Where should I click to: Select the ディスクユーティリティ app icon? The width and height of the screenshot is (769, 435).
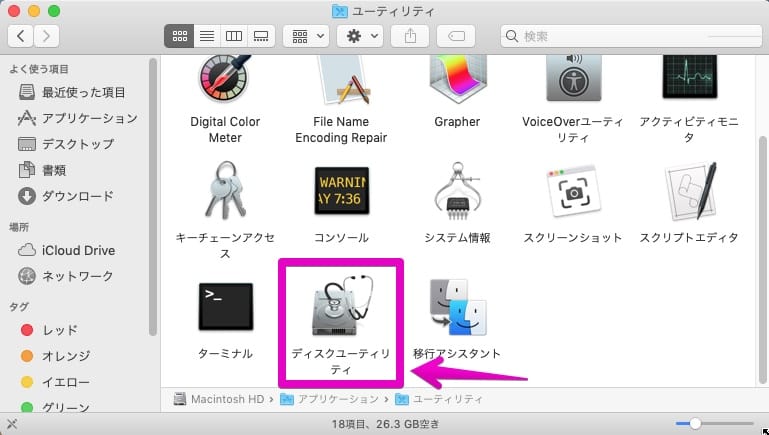click(342, 306)
